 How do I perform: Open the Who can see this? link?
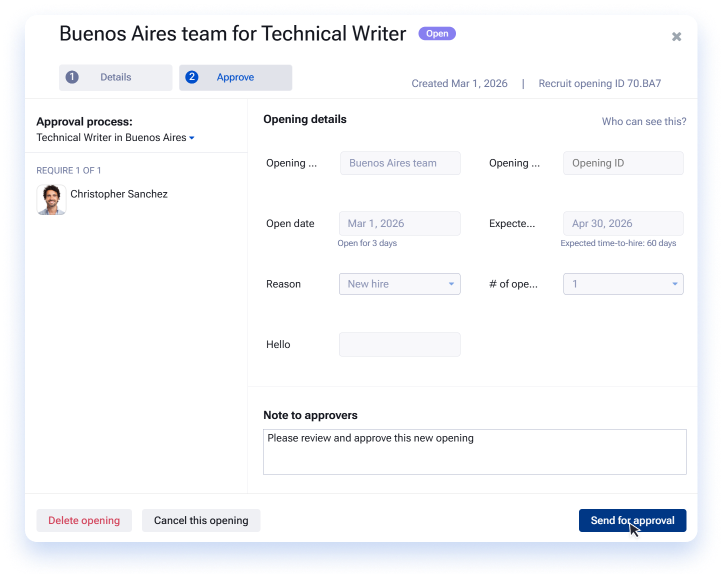[x=644, y=121]
